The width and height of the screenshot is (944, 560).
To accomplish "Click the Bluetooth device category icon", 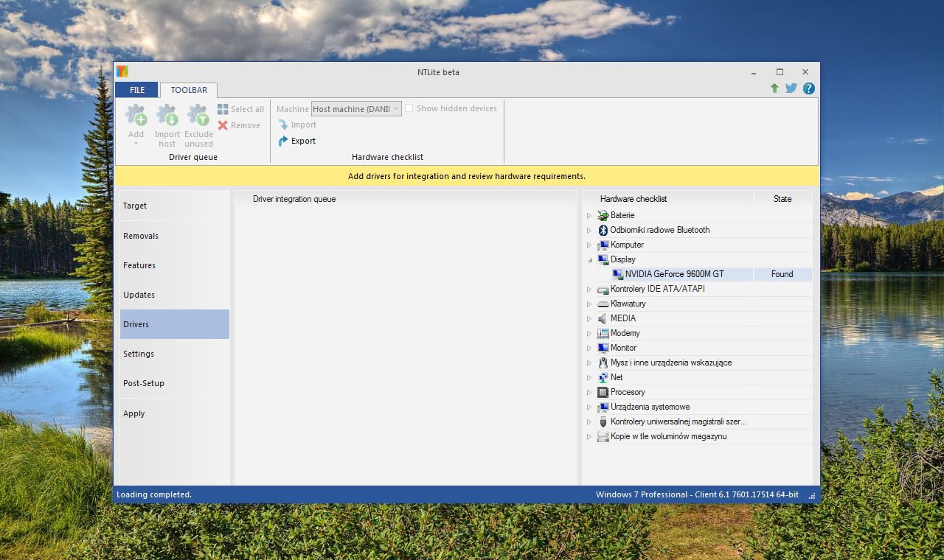I will pos(603,230).
